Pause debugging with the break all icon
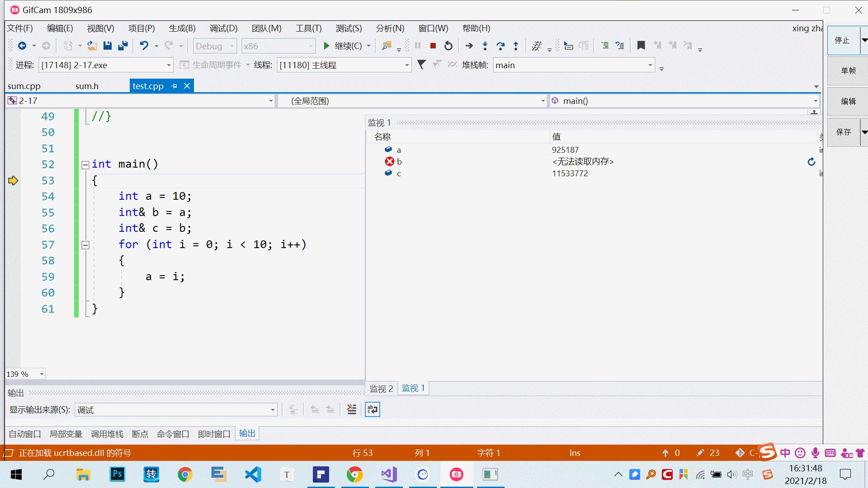The height and width of the screenshot is (488, 868). click(417, 45)
